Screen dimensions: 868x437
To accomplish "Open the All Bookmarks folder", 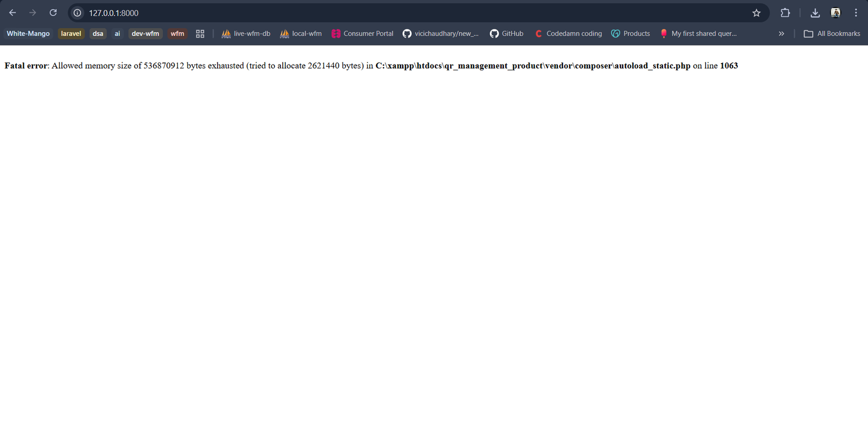I will (x=832, y=34).
